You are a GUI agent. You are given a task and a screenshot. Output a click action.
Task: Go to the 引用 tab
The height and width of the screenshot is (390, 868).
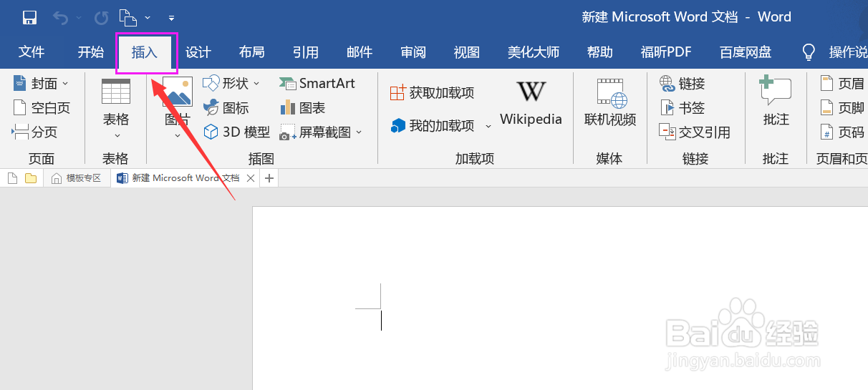pyautogui.click(x=306, y=52)
